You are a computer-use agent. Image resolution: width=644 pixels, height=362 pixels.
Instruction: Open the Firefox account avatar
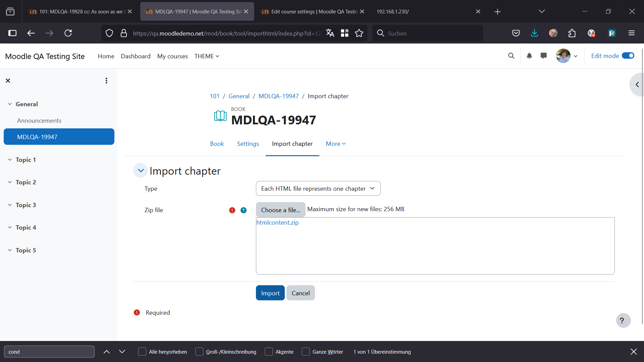coord(553,33)
